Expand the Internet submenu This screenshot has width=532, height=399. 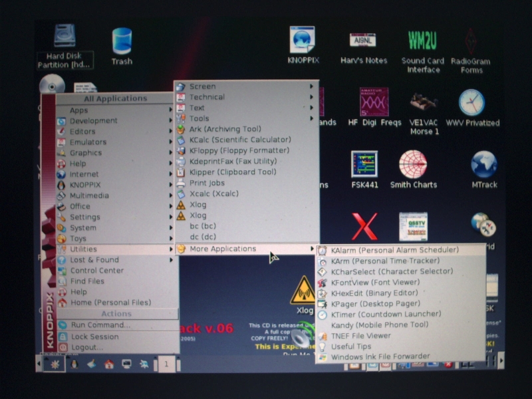coord(114,174)
